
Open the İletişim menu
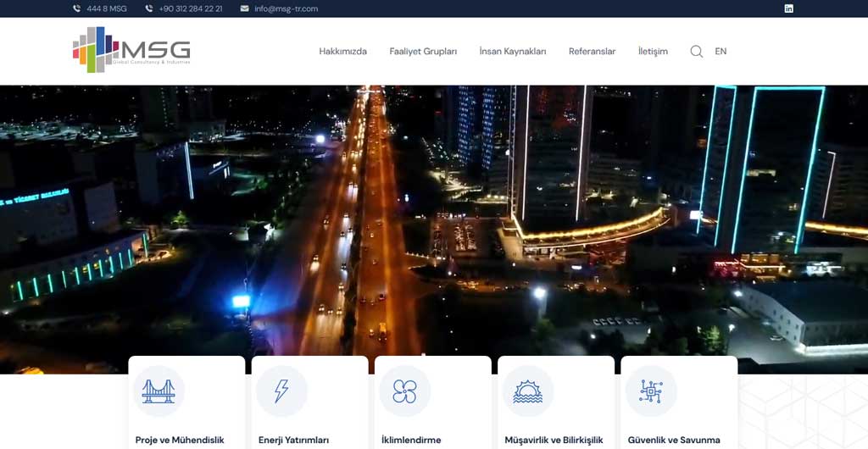[x=654, y=52]
